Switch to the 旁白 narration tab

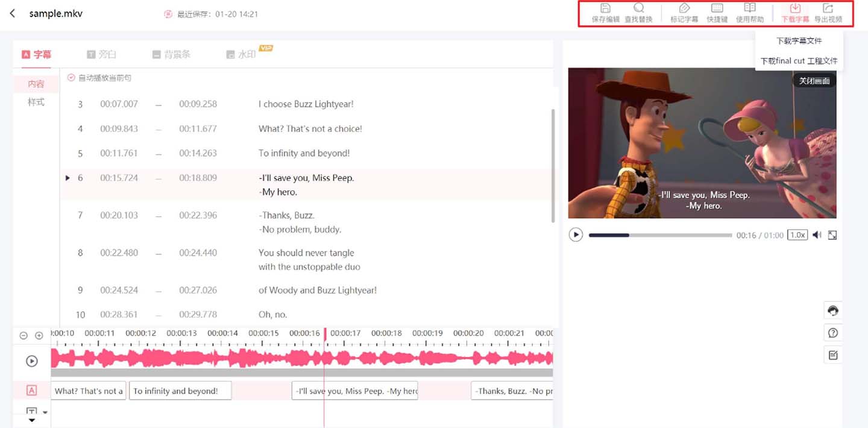pos(101,54)
